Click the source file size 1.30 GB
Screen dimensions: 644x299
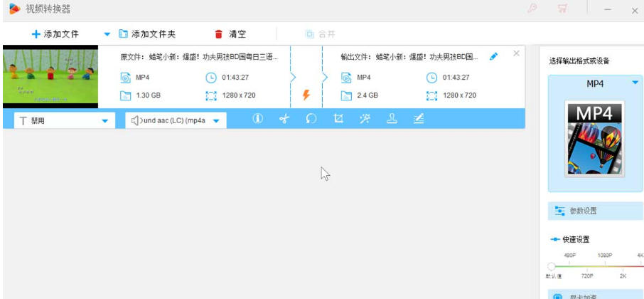pos(148,95)
